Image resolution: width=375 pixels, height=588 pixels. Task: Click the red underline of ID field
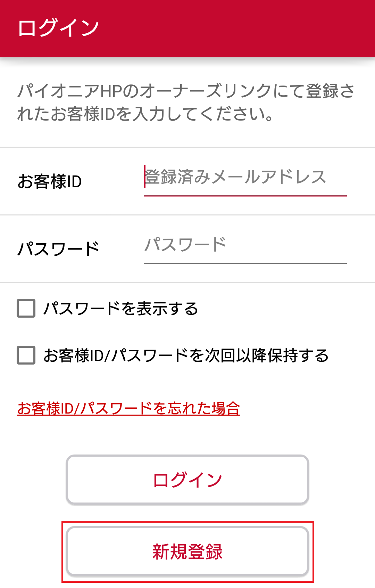[x=245, y=196]
